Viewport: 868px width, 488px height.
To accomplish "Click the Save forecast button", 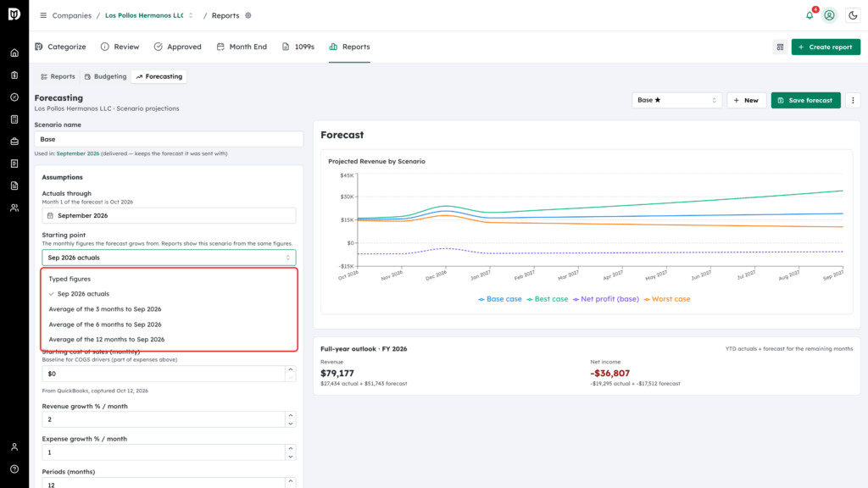I will tap(805, 100).
